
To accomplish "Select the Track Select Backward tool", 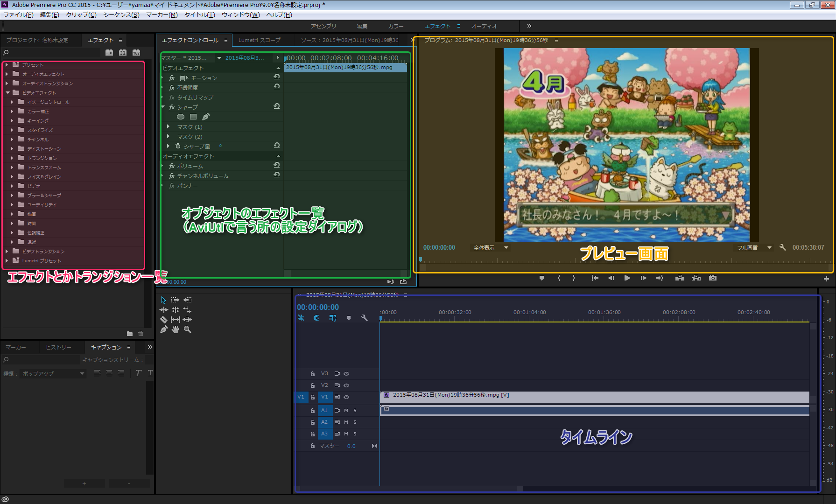I will [187, 300].
